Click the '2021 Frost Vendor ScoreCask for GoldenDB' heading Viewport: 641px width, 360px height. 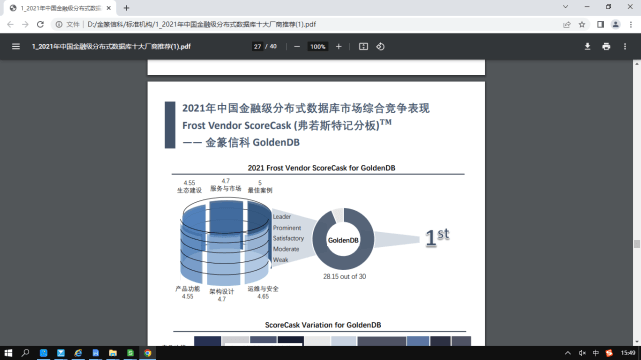pyautogui.click(x=321, y=168)
